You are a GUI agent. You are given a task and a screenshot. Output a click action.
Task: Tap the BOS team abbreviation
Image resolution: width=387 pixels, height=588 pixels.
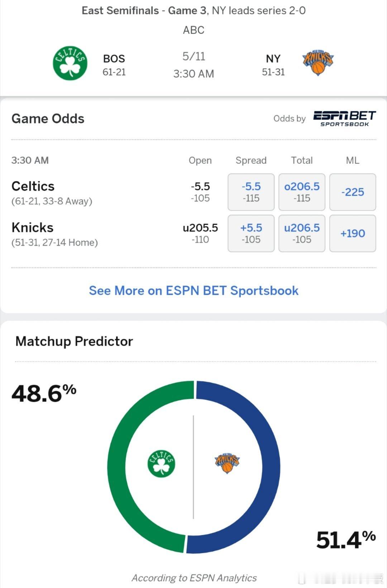114,58
